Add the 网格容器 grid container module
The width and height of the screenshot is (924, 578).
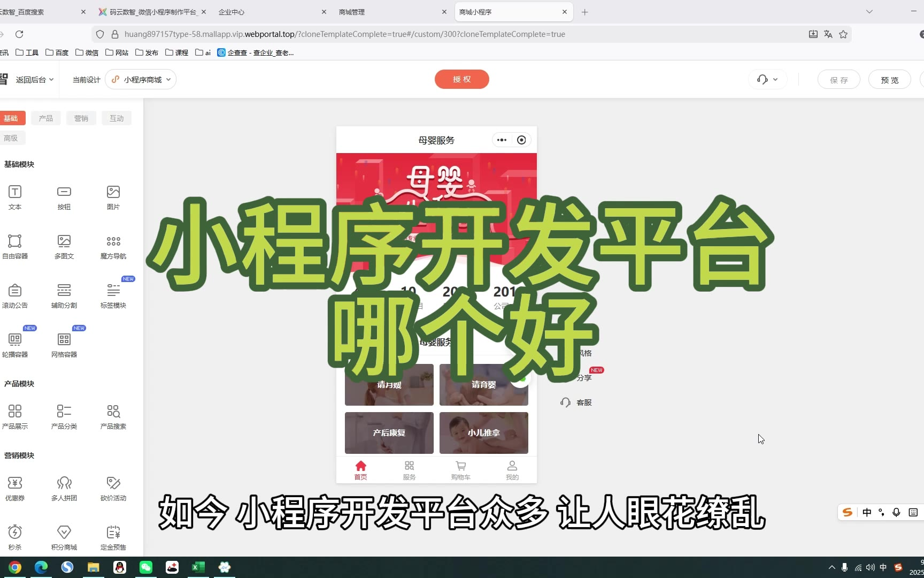click(64, 345)
